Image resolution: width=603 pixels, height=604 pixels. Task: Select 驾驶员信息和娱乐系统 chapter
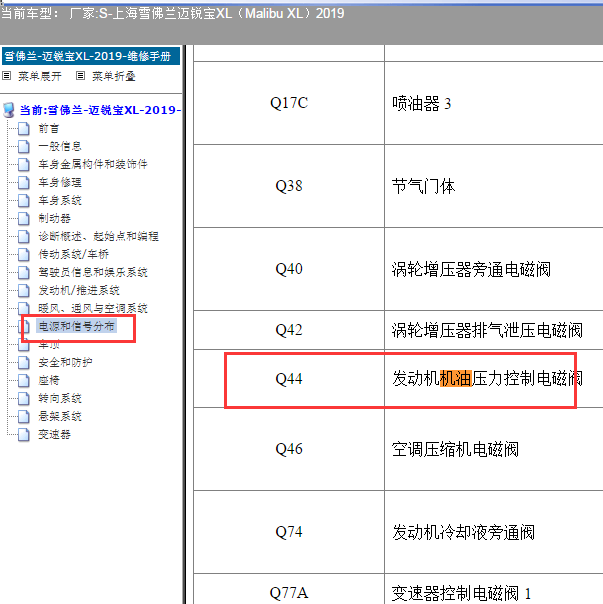(93, 272)
